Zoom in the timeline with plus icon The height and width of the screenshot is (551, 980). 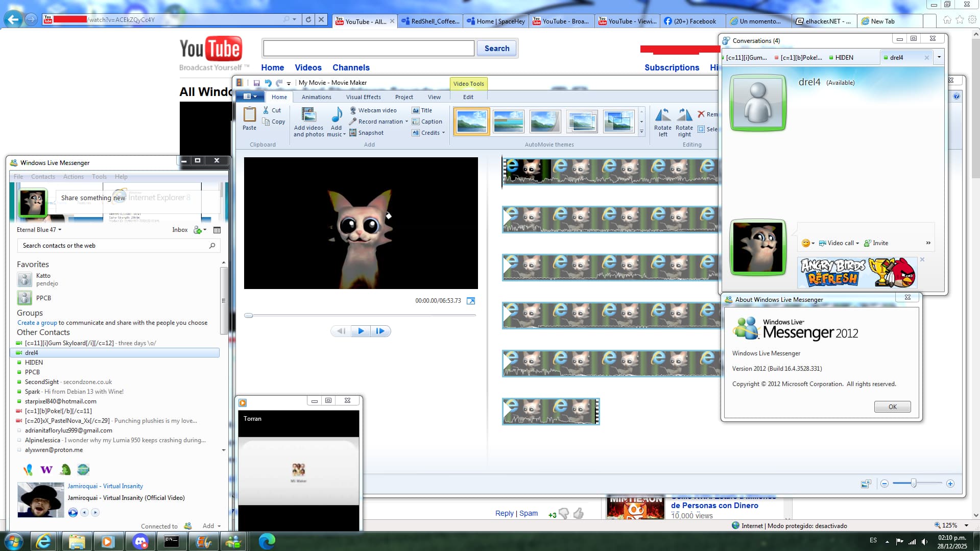coord(950,484)
